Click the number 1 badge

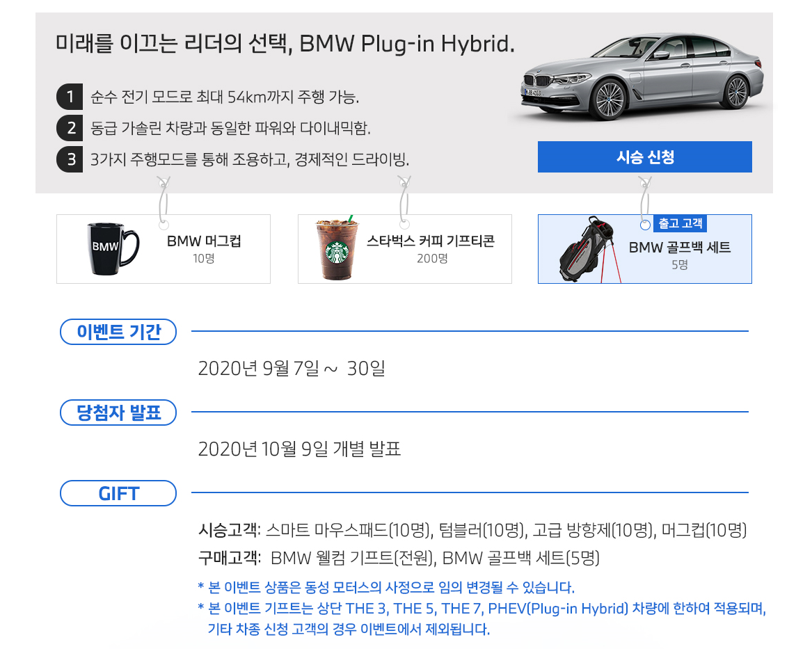70,97
